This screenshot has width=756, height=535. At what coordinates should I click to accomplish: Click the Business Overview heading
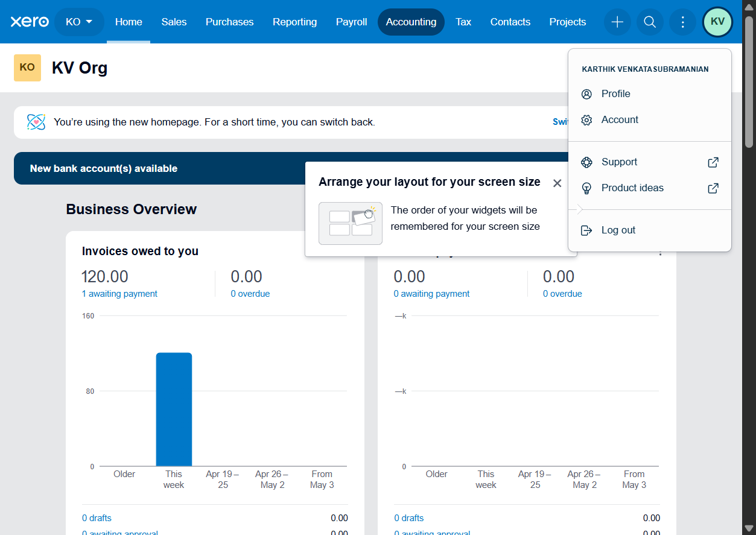132,209
